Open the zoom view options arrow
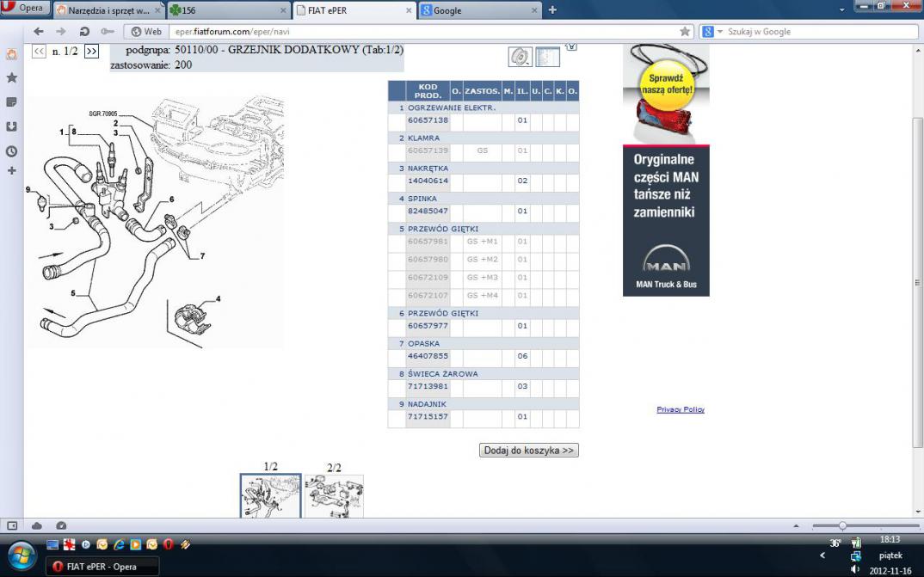 click(x=796, y=525)
